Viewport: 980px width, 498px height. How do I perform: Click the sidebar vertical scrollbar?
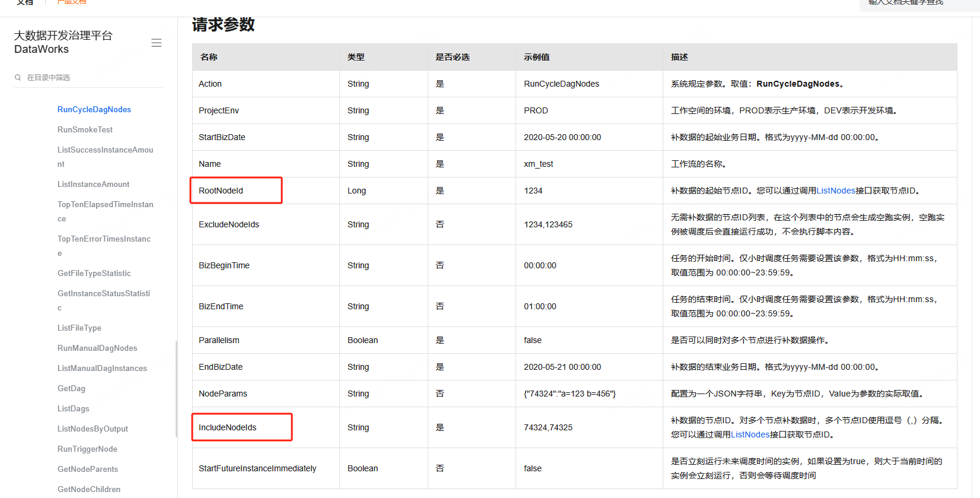click(176, 389)
